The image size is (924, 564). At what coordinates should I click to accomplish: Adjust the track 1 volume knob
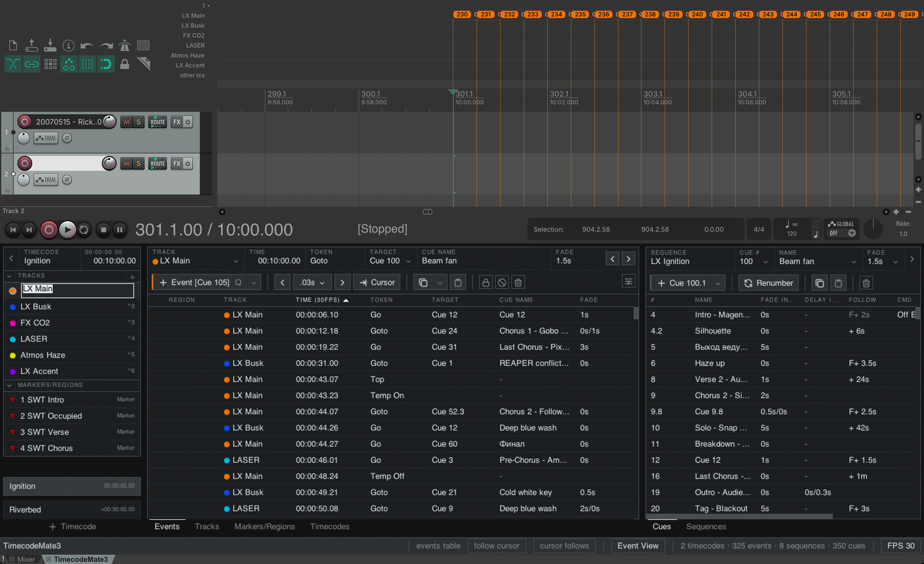[109, 121]
